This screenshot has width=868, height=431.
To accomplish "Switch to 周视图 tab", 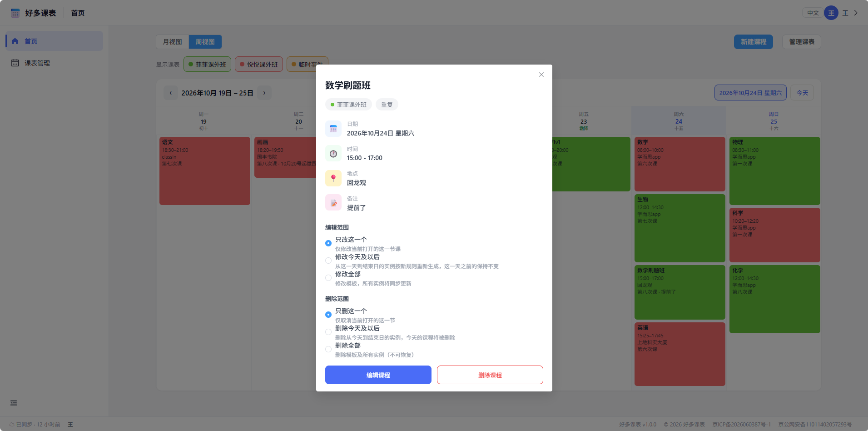I will 205,42.
